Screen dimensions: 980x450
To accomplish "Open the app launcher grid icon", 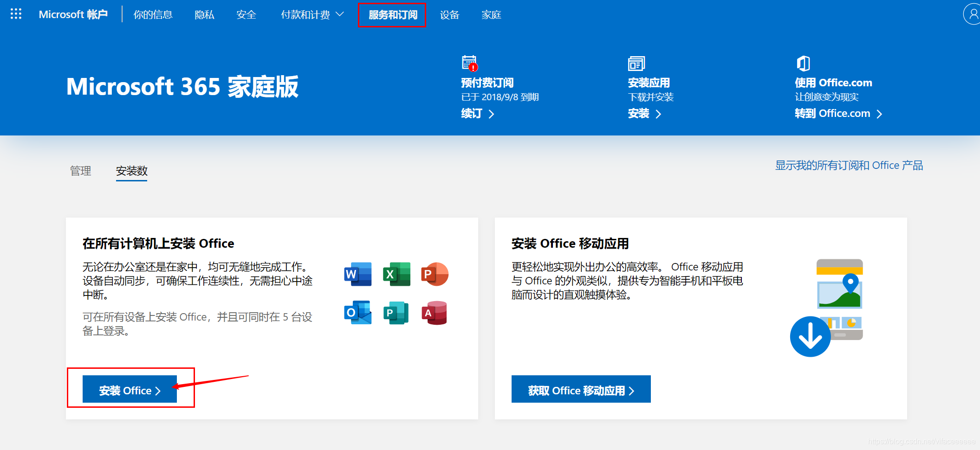I will tap(16, 14).
